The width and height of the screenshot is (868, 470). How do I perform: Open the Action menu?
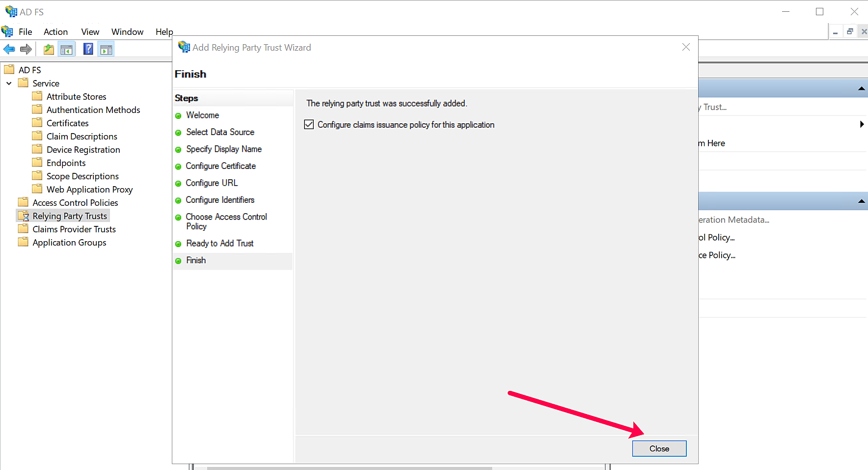pyautogui.click(x=55, y=32)
